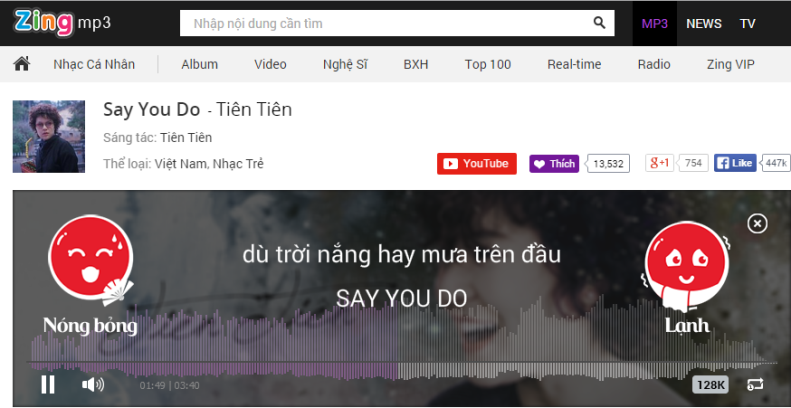Open the Radio menu item
791x408 pixels.
(x=654, y=65)
